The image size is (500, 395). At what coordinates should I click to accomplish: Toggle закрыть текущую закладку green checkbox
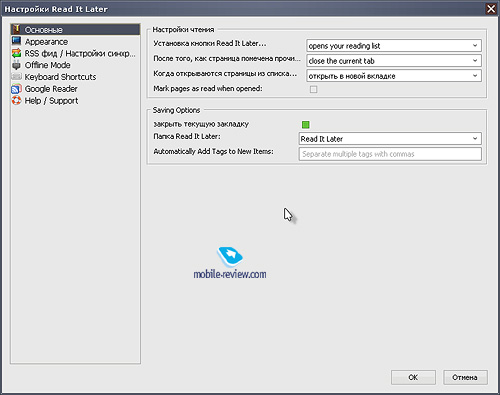(x=306, y=125)
